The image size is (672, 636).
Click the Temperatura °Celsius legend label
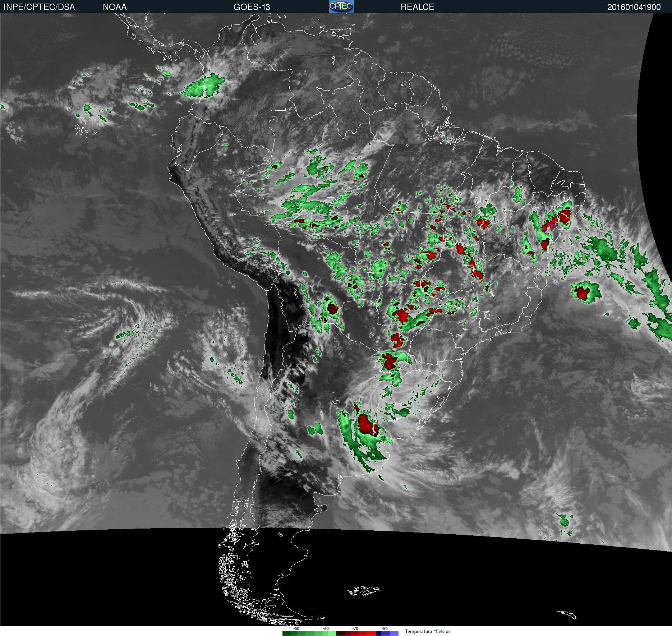point(428,631)
